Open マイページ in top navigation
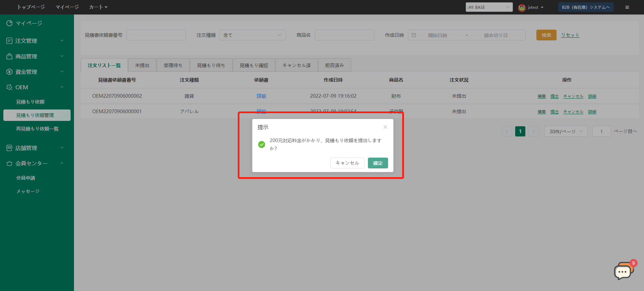This screenshot has width=644, height=291. point(67,7)
